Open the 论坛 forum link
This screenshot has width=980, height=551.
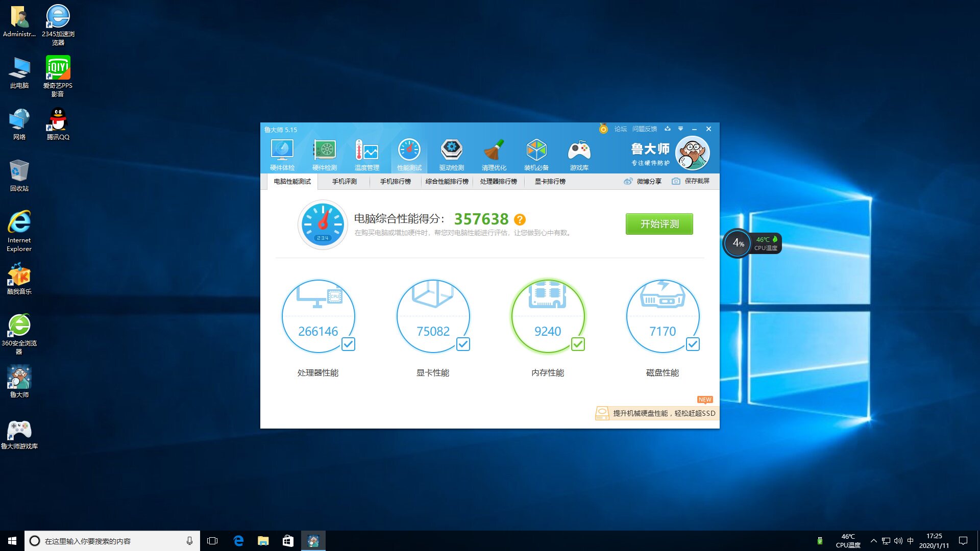[x=621, y=129]
